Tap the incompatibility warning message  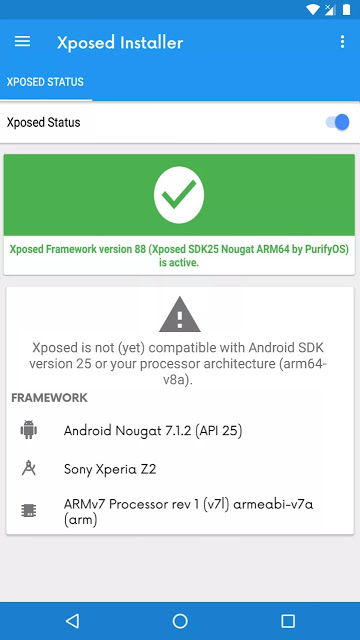[178, 364]
